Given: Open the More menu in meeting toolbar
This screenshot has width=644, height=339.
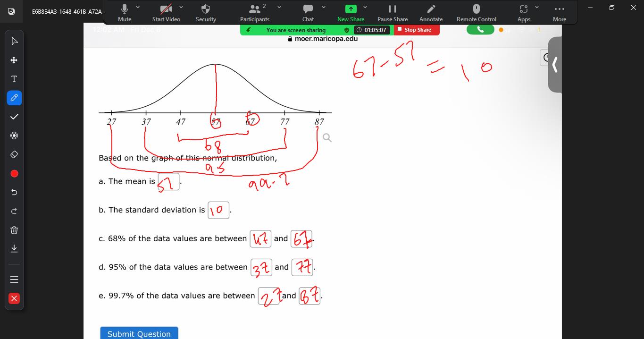Looking at the screenshot, I should [560, 12].
